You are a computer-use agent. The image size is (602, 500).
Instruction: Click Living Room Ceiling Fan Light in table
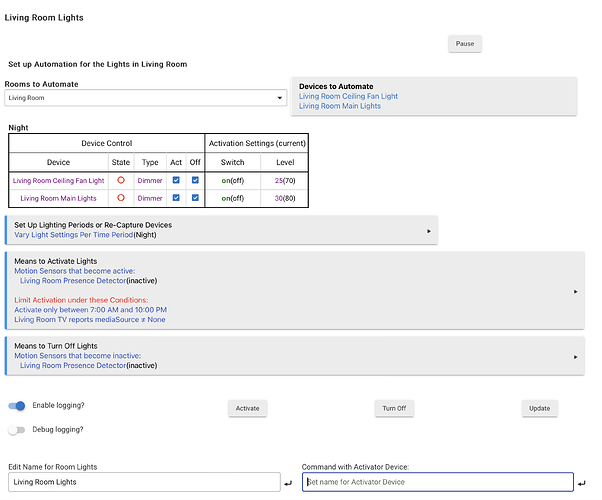[58, 180]
